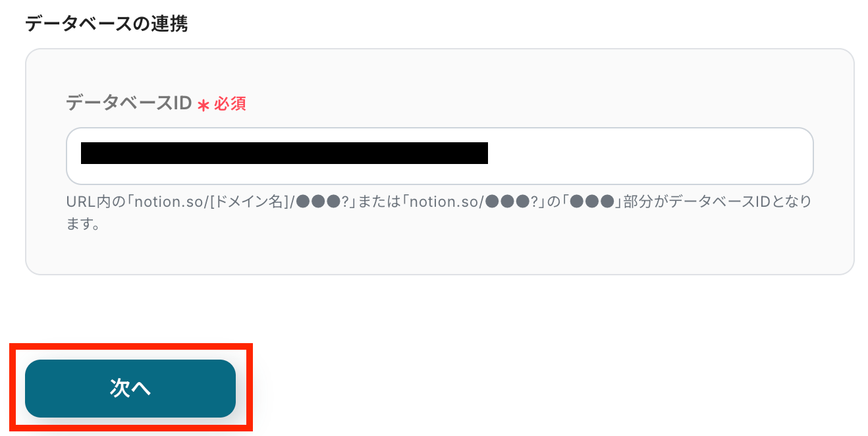Screen dimensions: 868x436
Task: Click the left edge of the database ID textbox
Action: coord(73,156)
